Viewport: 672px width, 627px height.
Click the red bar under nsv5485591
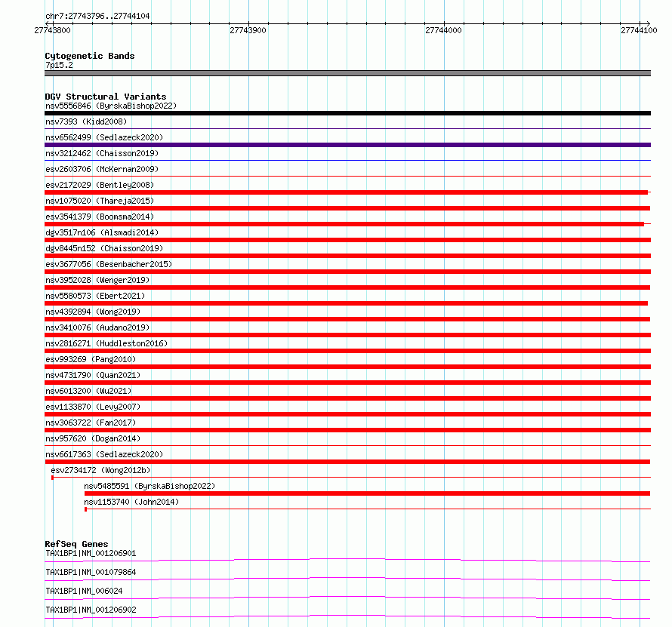pyautogui.click(x=367, y=493)
